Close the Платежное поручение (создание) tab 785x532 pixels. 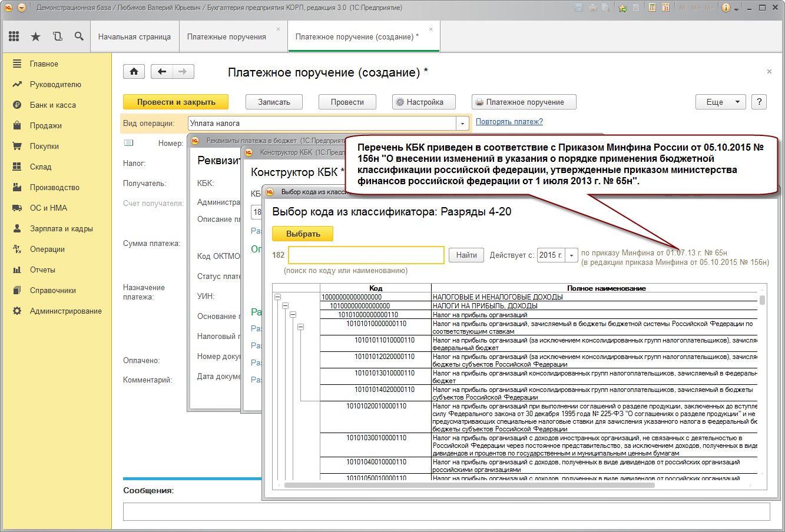431,29
